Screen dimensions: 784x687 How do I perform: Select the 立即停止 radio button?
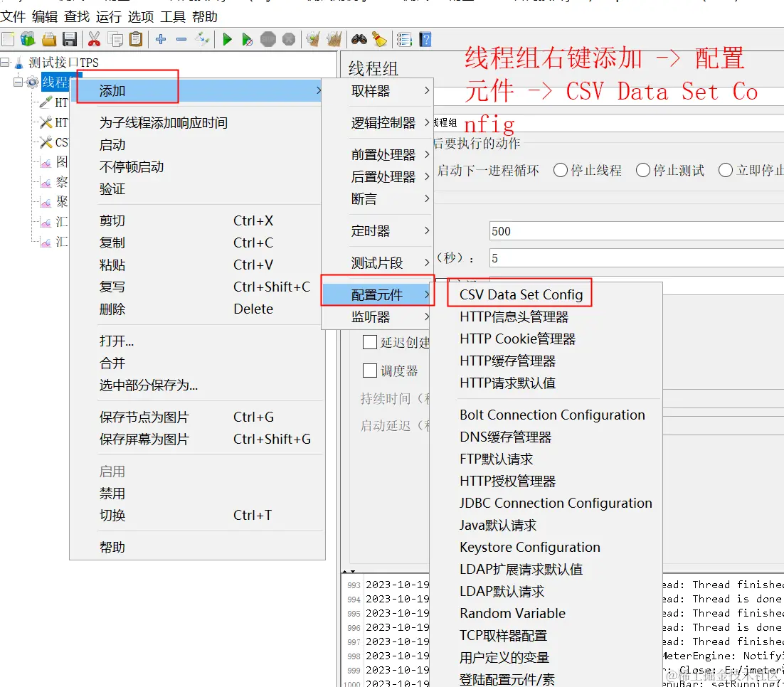(x=725, y=170)
